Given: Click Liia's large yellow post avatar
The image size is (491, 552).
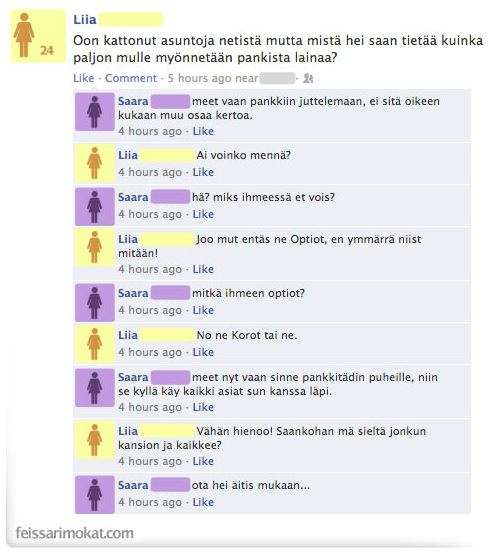Looking at the screenshot, I should [x=38, y=36].
